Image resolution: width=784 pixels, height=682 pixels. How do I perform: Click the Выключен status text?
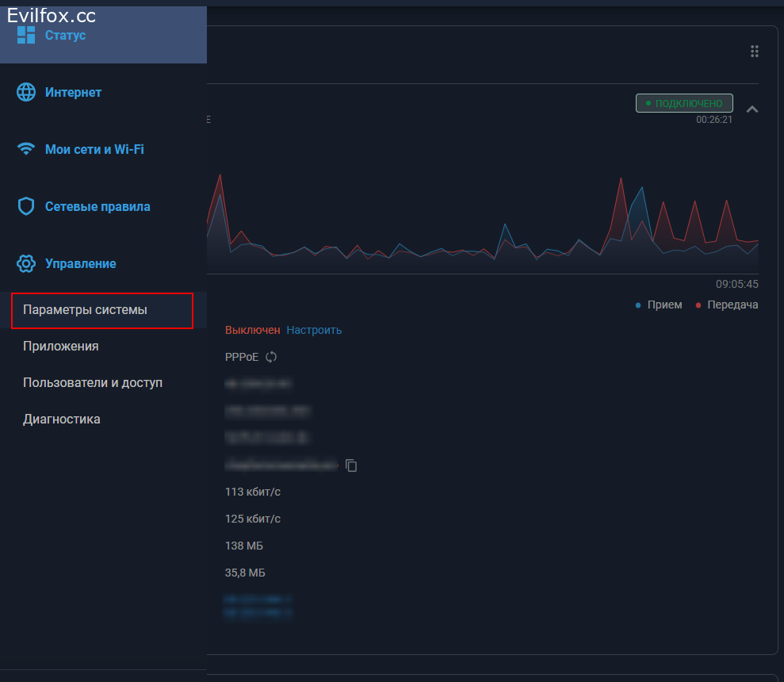(x=253, y=330)
